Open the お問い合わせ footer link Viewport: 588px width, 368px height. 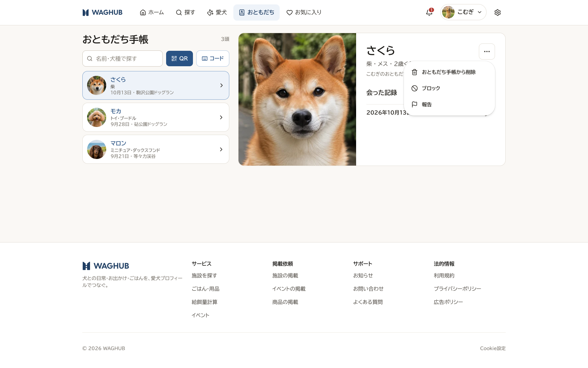pos(368,289)
